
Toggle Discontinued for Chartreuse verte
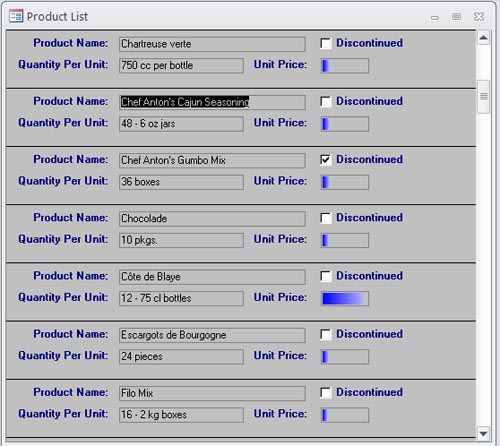pos(326,43)
